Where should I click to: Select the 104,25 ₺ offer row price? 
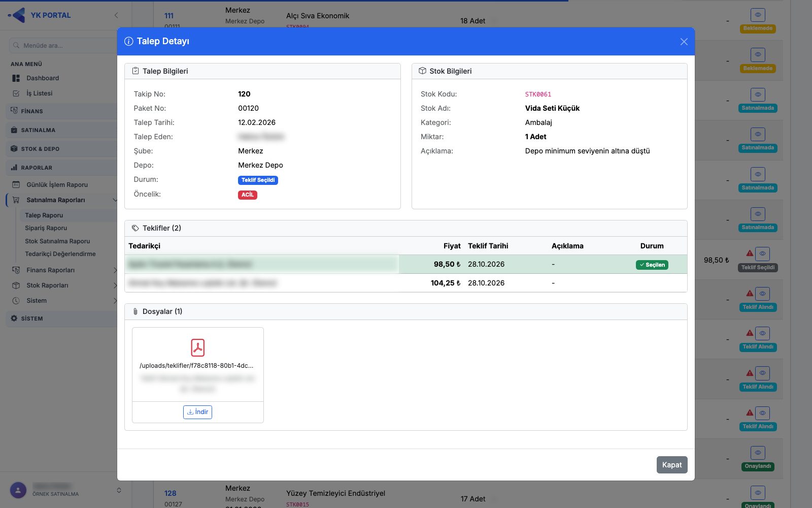point(446,283)
